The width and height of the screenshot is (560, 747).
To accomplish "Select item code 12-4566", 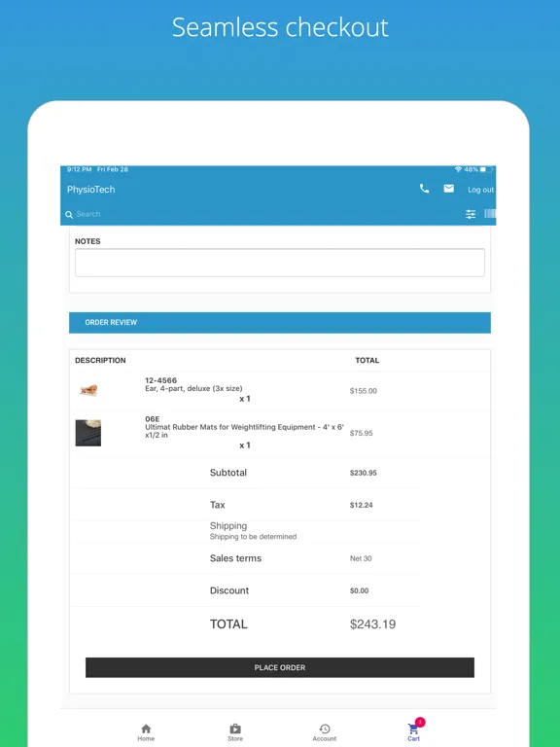I will point(161,380).
